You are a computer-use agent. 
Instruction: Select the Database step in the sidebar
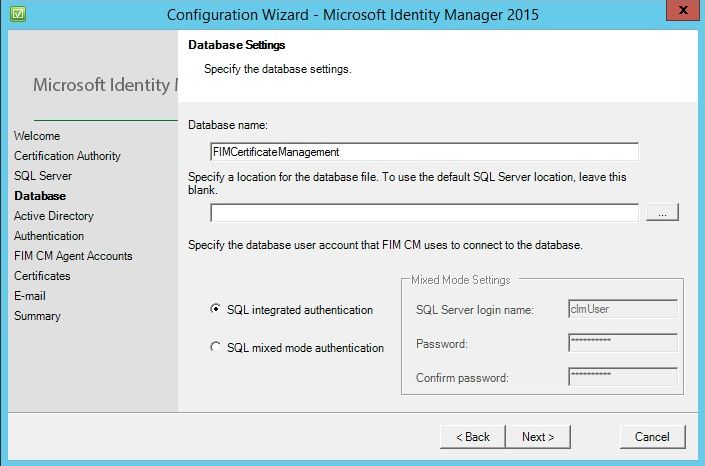[40, 196]
